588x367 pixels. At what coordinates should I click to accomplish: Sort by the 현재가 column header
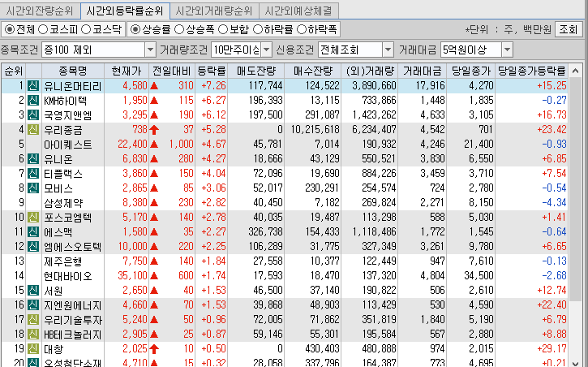pyautogui.click(x=127, y=71)
